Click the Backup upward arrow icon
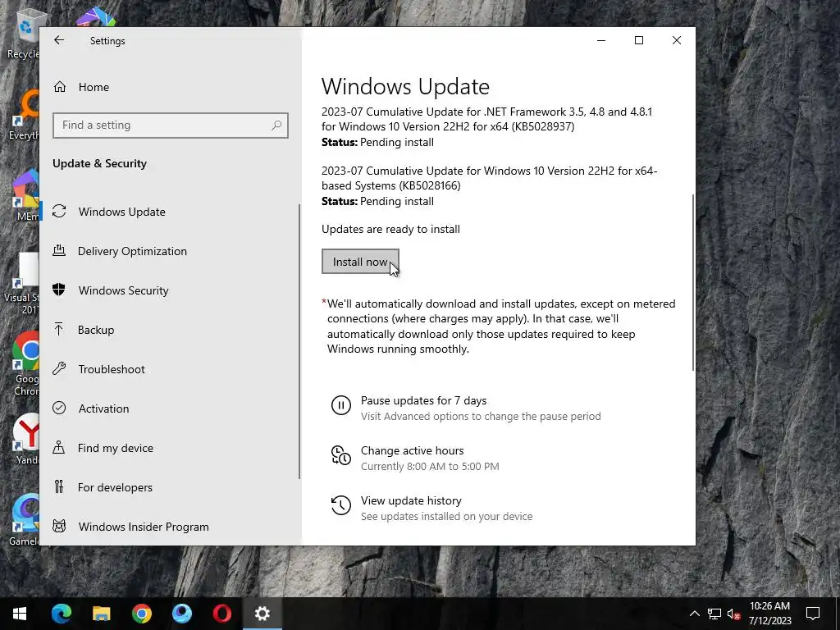840x630 pixels. pos(59,329)
